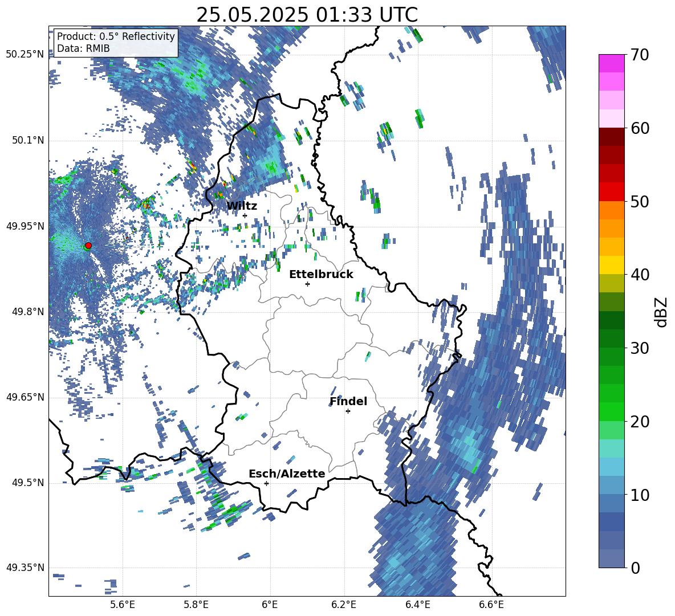Click the Product: 0.5° Reflectivity text
Image resolution: width=675 pixels, height=616 pixels.
(x=116, y=36)
